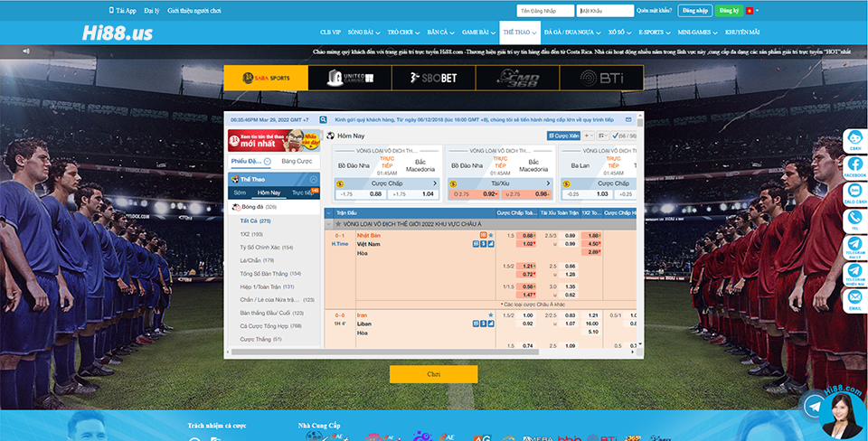The width and height of the screenshot is (868, 441).
Task: Switch to Trực tiếp live tab
Action: tap(303, 193)
